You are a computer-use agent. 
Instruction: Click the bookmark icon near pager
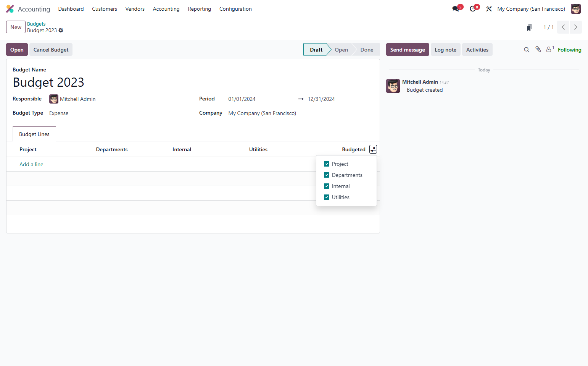[529, 28]
